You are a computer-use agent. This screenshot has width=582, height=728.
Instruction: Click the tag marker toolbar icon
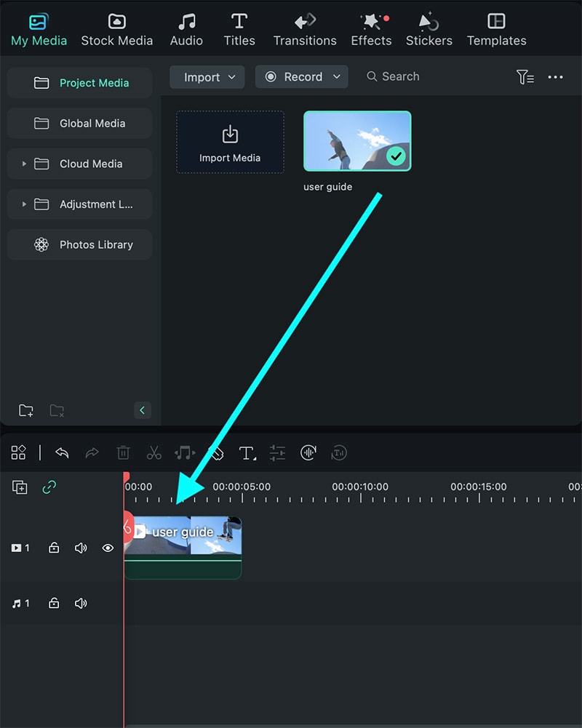pos(216,452)
